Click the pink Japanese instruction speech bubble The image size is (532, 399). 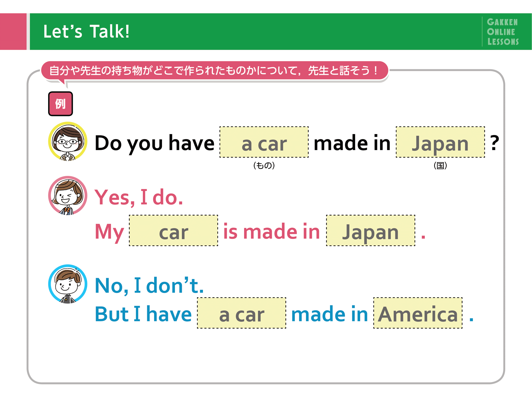pos(214,70)
